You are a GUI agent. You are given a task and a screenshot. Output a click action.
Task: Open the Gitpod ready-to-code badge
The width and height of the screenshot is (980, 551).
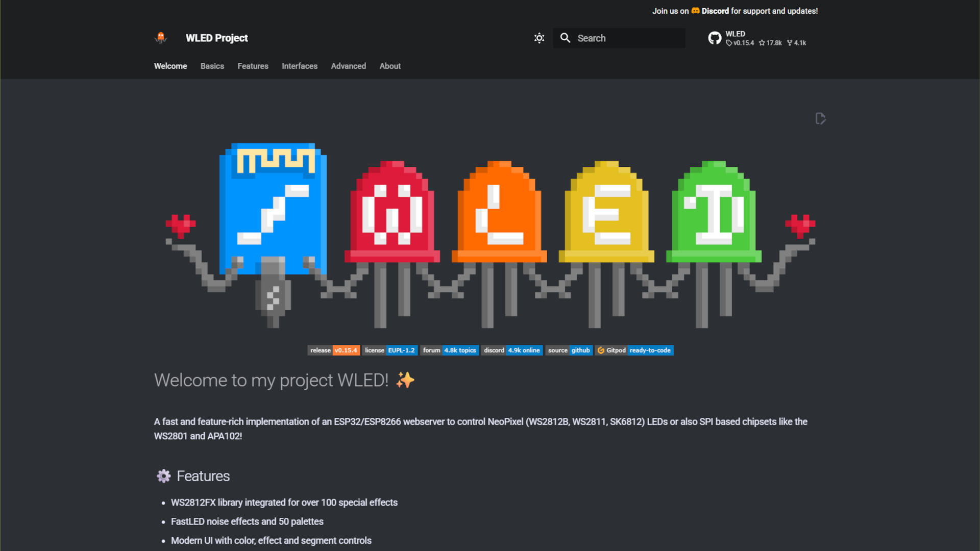(x=634, y=350)
